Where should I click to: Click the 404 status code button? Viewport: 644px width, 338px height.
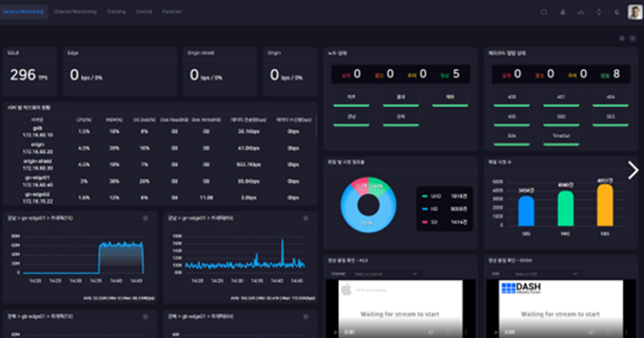point(611,98)
